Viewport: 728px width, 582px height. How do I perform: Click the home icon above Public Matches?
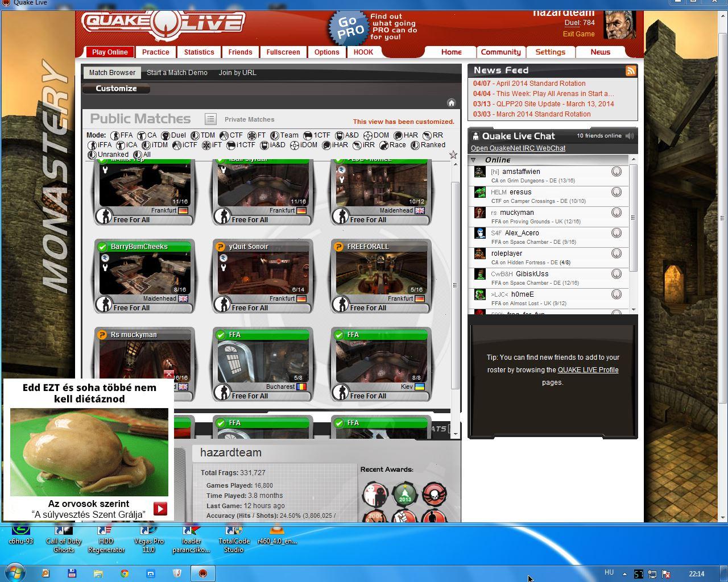point(451,103)
